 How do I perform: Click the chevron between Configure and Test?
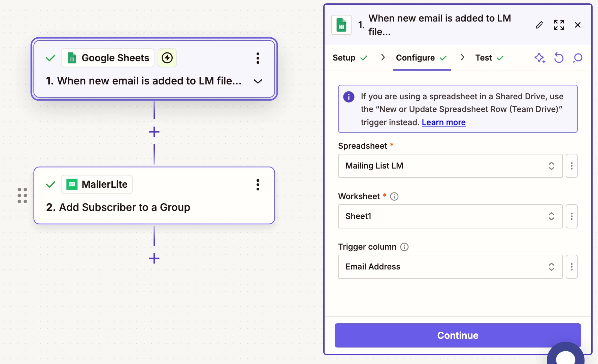click(462, 58)
